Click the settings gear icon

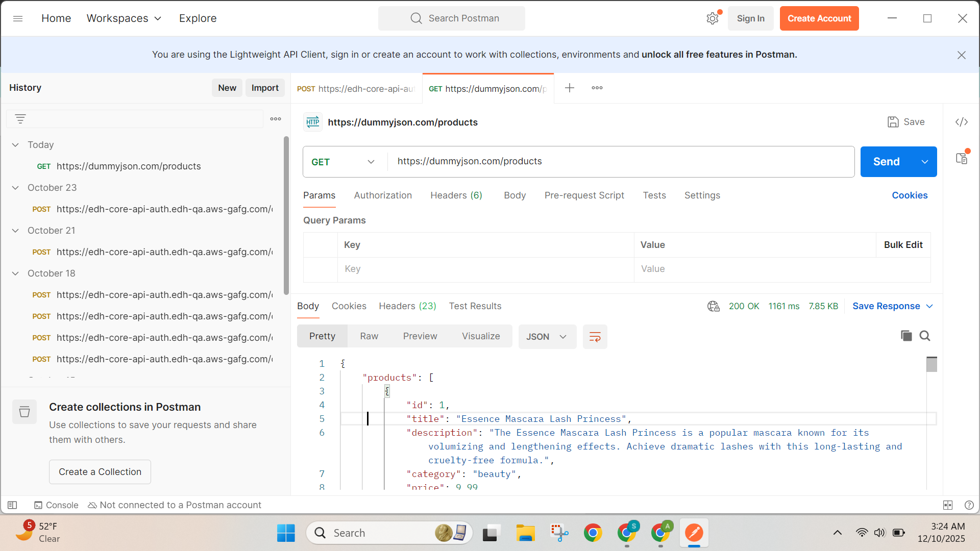[x=713, y=18]
